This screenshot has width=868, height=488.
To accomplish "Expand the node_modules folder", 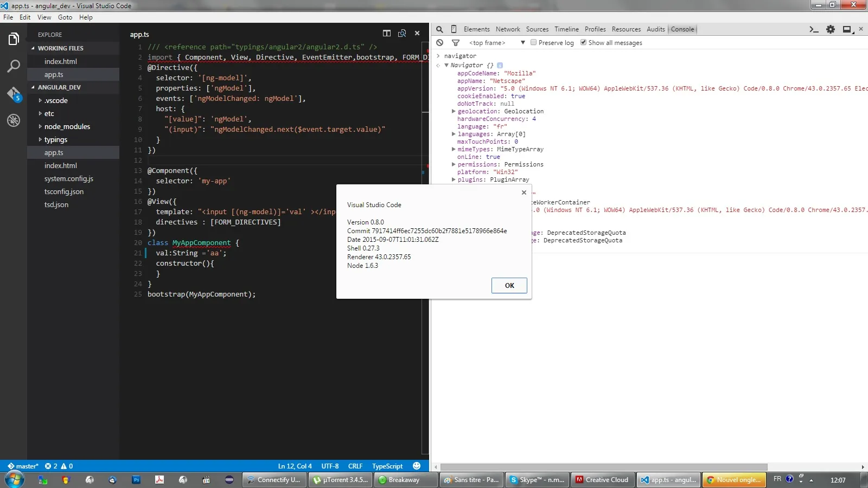I will pyautogui.click(x=40, y=126).
